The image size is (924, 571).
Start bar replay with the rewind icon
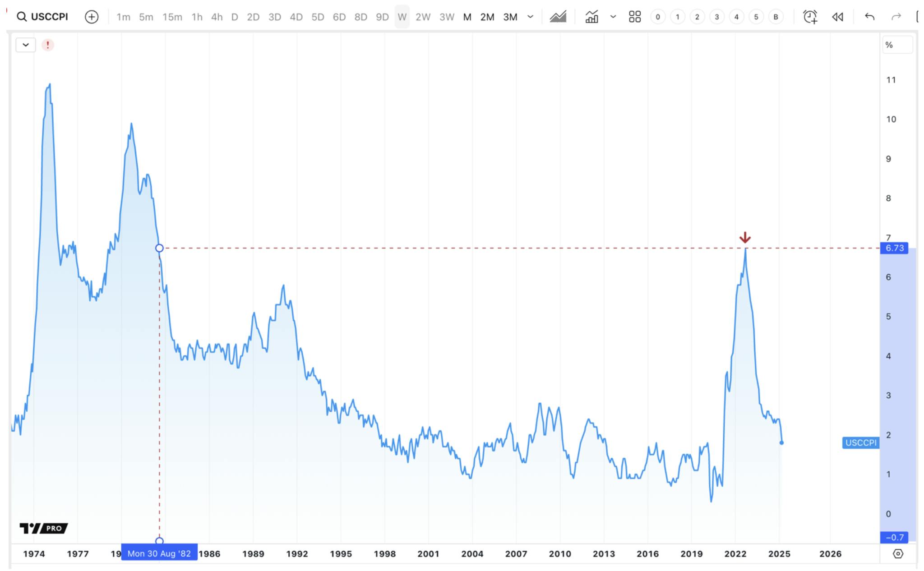click(838, 17)
